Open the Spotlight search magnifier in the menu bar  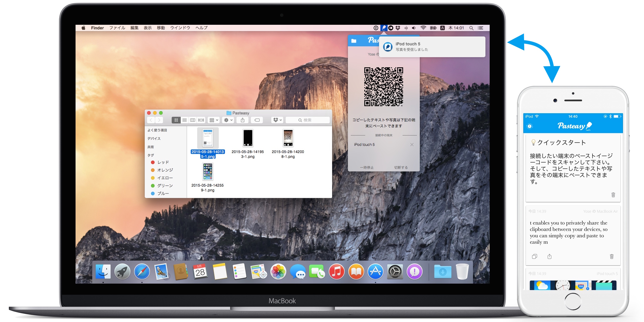[x=471, y=28]
